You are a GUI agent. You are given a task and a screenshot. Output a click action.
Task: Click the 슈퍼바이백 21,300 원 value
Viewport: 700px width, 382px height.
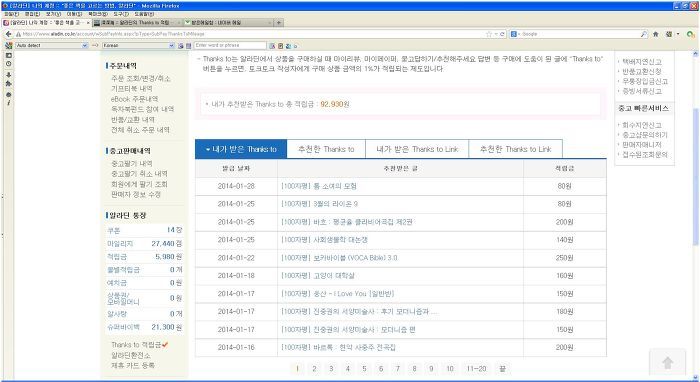167,327
